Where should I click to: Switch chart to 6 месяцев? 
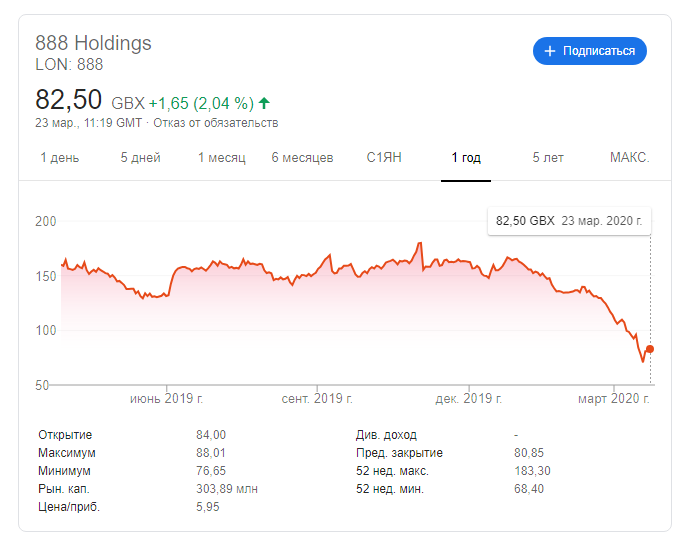(x=302, y=158)
